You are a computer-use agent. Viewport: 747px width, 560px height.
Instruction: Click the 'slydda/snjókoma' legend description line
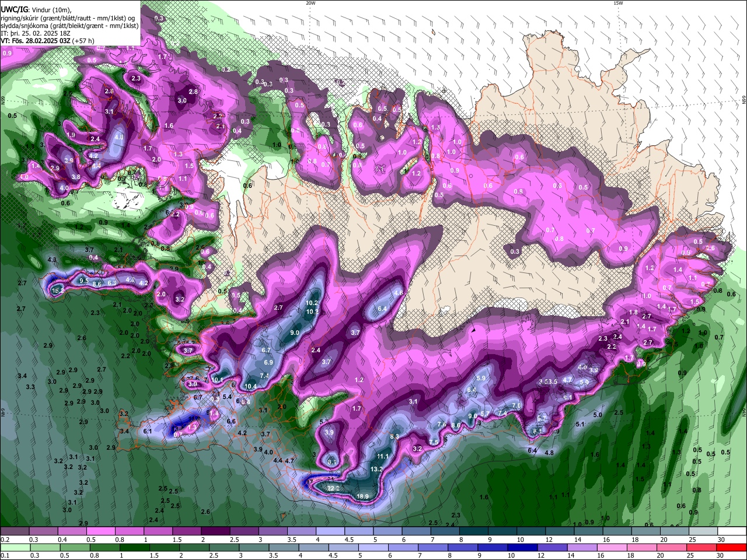coord(69,26)
